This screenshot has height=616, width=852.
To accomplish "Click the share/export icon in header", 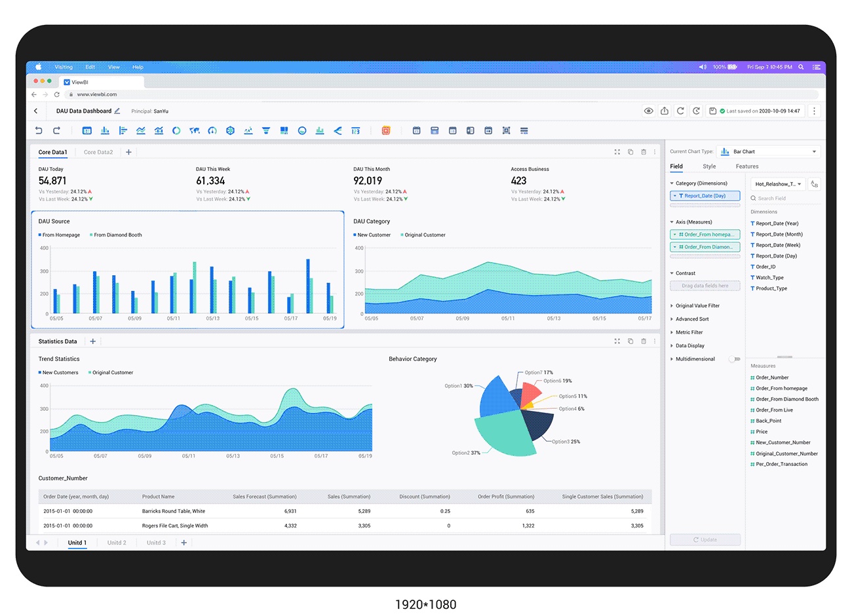I will (x=665, y=111).
